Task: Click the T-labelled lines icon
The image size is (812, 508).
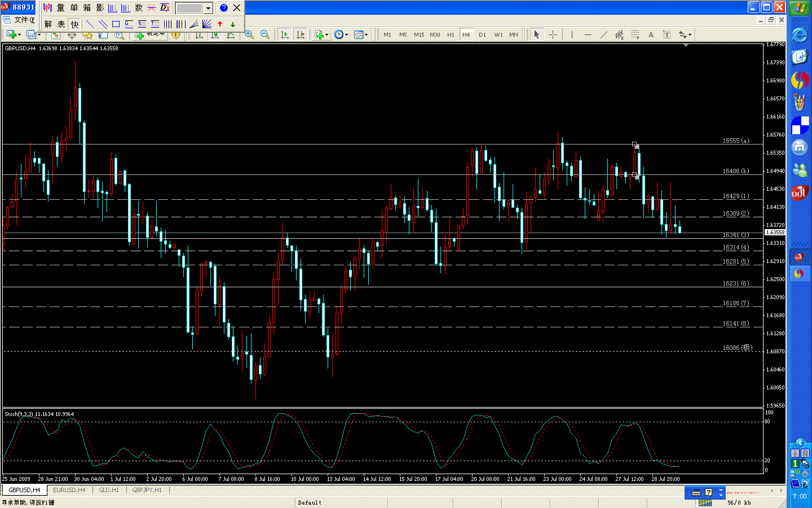Action: pos(155,24)
